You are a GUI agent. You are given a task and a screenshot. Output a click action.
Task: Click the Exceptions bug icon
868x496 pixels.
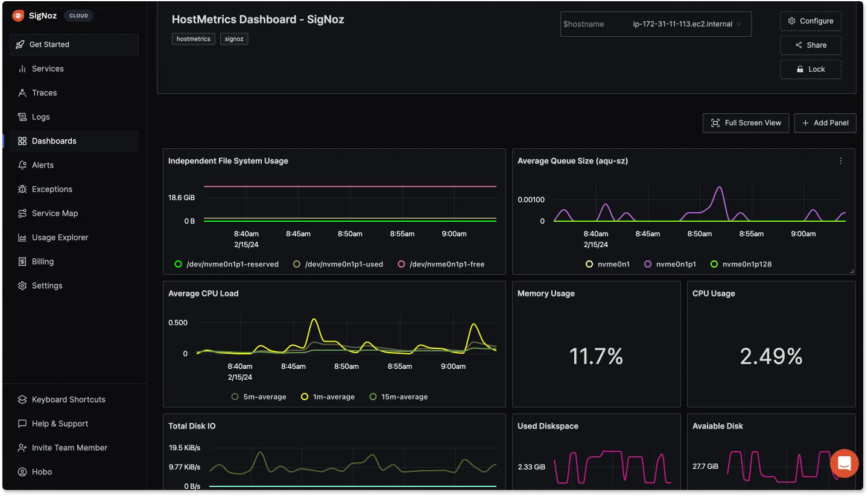point(22,189)
